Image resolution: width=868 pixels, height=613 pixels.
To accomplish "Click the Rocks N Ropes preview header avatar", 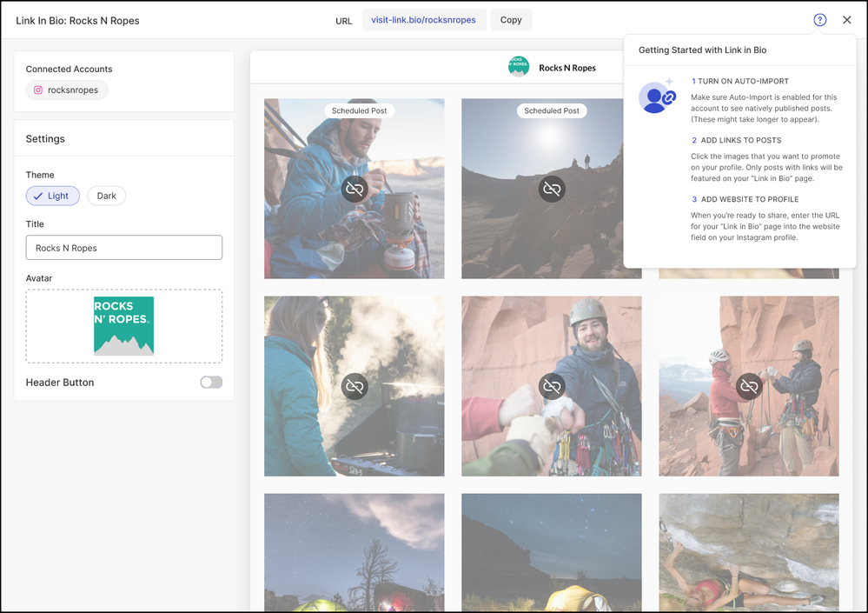I will tap(519, 67).
